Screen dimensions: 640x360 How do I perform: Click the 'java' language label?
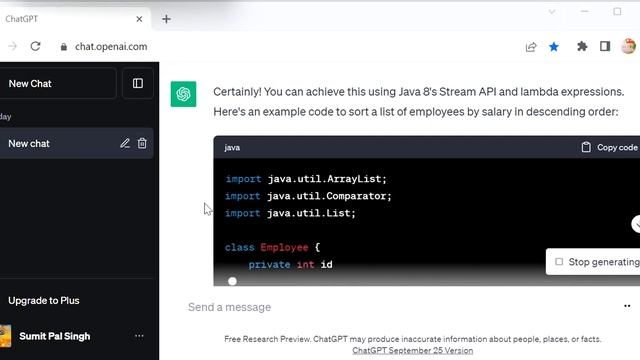[x=232, y=148]
